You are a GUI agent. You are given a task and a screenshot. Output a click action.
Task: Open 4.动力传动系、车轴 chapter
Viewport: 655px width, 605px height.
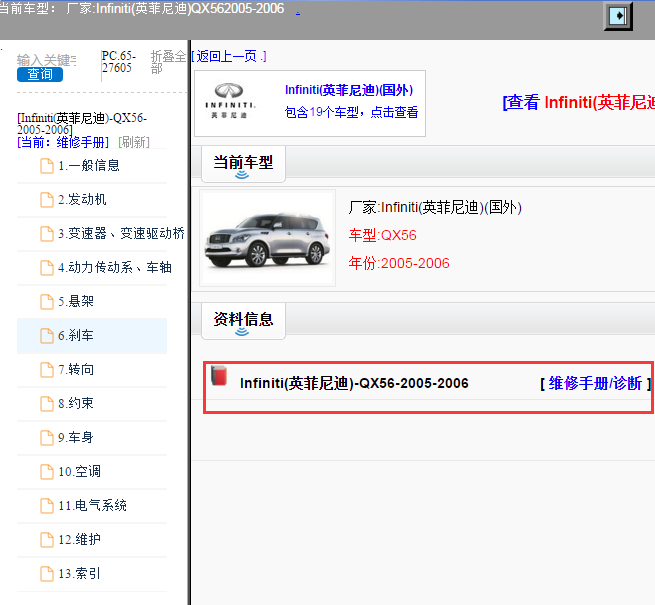[115, 268]
